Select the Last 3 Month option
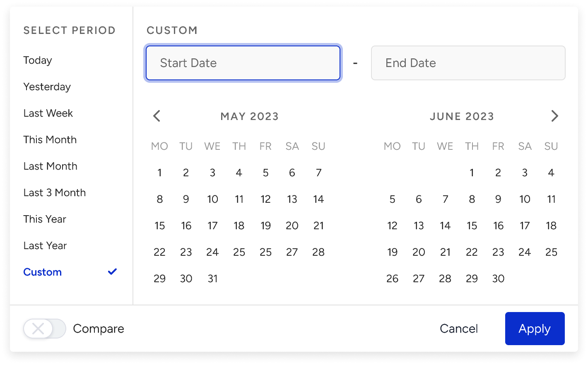 click(54, 192)
